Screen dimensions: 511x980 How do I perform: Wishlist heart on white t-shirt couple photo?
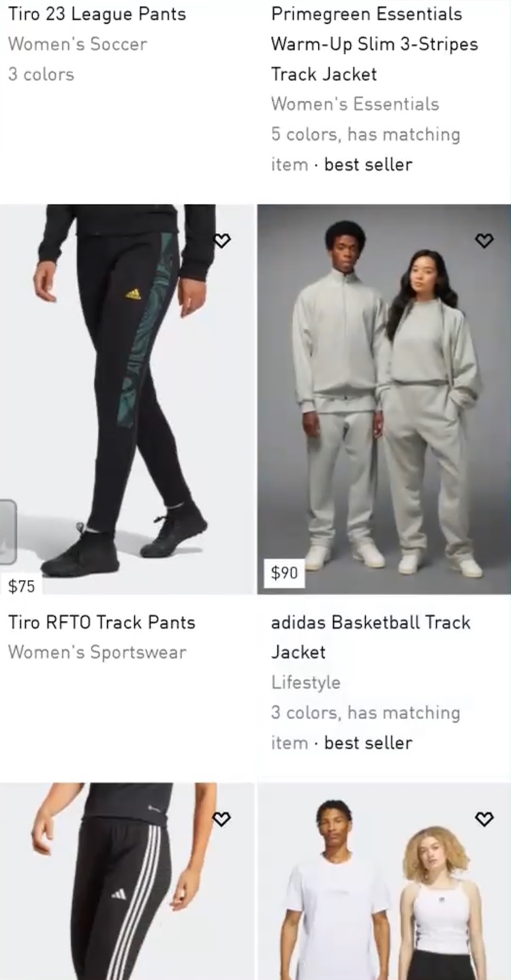coord(484,819)
